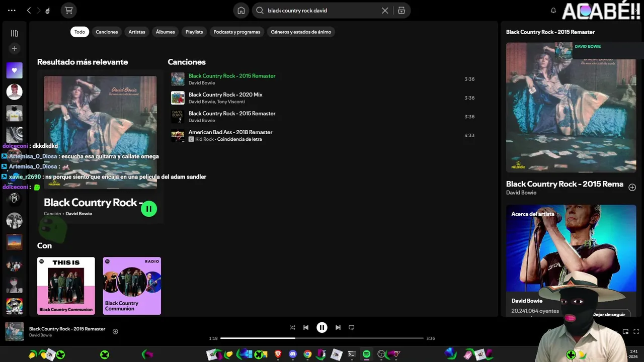Open David Bowie link under right panel title
The width and height of the screenshot is (644, 362).
[521, 193]
